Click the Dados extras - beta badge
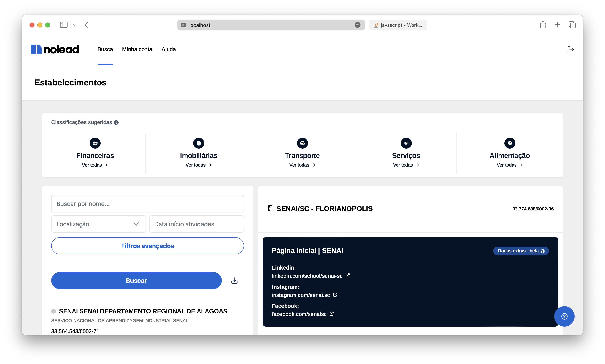This screenshot has height=364, width=605. click(x=521, y=251)
